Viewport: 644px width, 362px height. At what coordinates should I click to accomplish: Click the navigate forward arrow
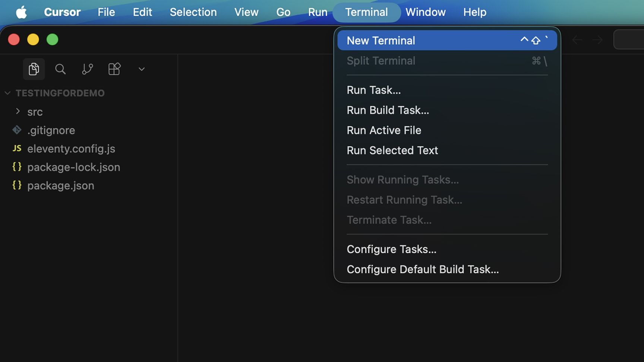pos(597,40)
